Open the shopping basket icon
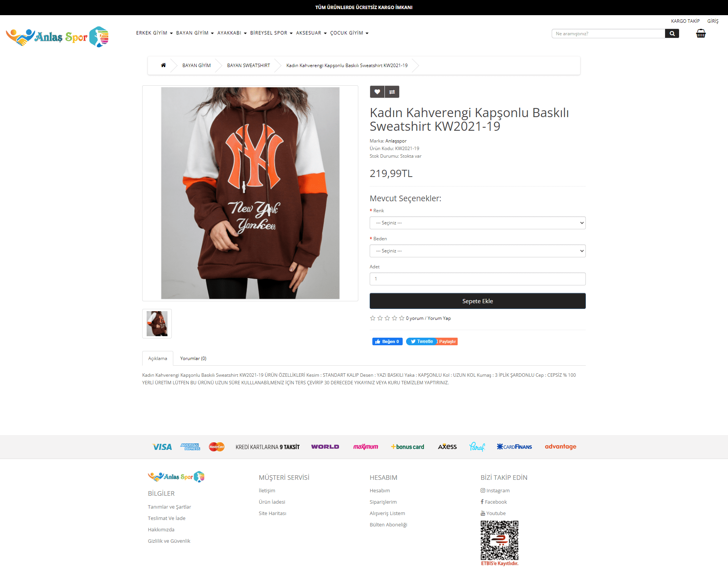The width and height of the screenshot is (728, 570). point(701,33)
